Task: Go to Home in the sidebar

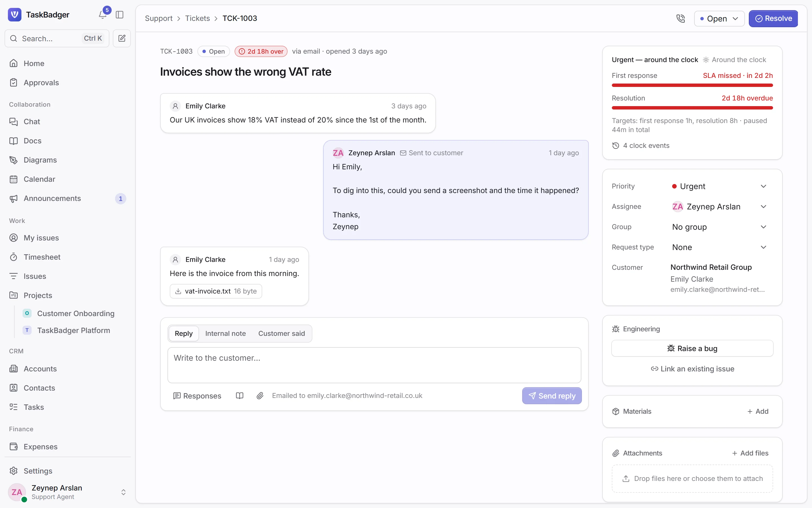Action: click(67, 63)
